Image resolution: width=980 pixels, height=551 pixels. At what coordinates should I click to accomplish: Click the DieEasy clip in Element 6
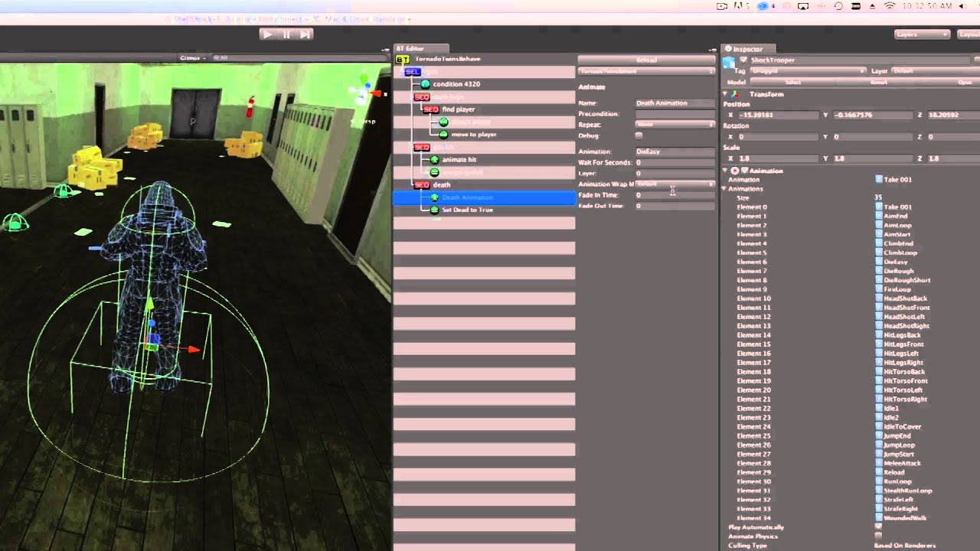click(x=895, y=262)
